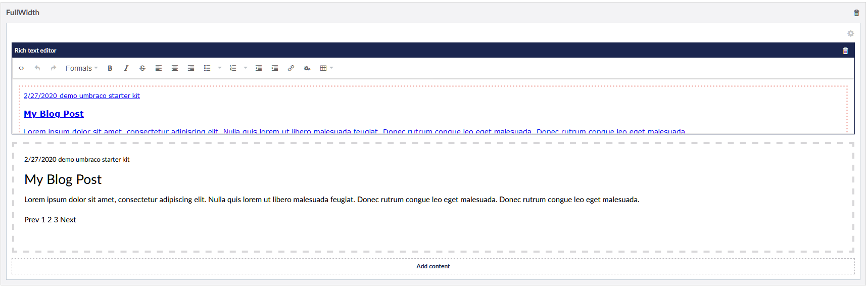The width and height of the screenshot is (868, 289).
Task: Click the Add content button
Action: (x=433, y=266)
